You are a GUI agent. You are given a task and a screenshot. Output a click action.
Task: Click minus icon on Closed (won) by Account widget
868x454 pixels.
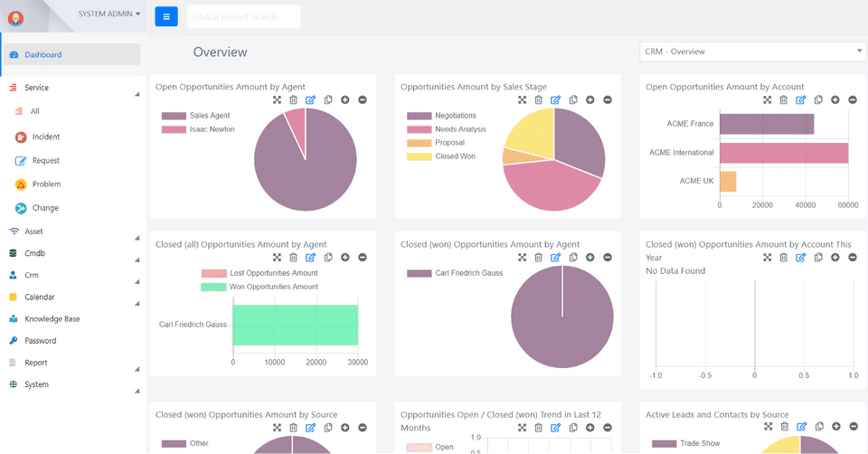tap(853, 258)
